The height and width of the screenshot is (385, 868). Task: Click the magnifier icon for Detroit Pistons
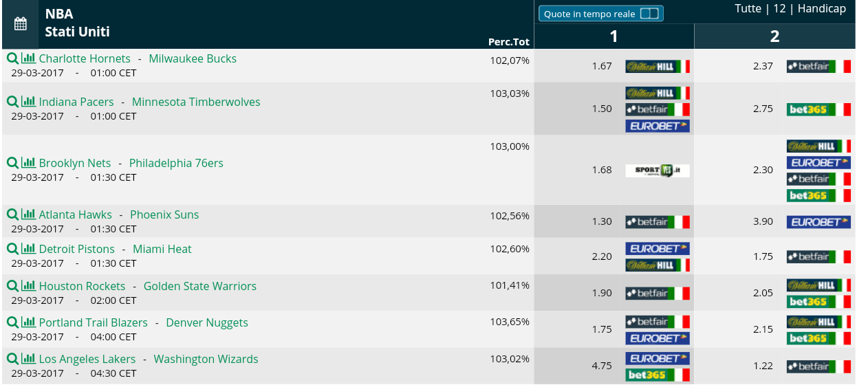coord(12,249)
